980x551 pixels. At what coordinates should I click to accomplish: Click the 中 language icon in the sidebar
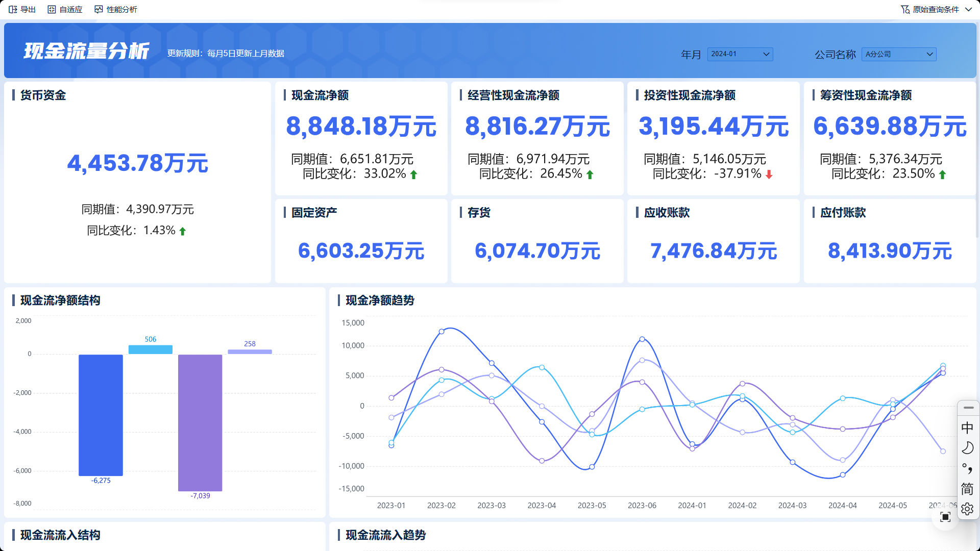968,428
